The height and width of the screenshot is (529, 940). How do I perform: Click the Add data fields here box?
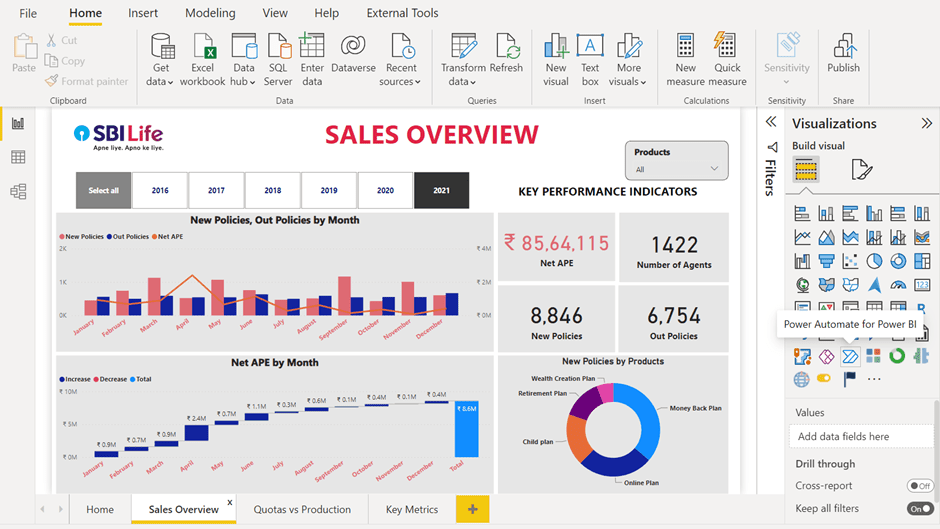(858, 437)
